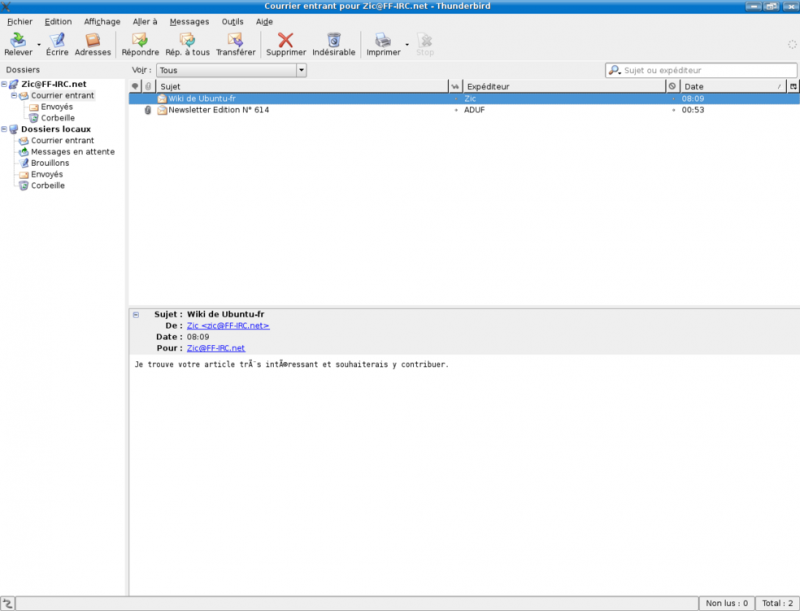This screenshot has width=800, height=611.
Task: Click the Supprimer delete icon
Action: pyautogui.click(x=286, y=41)
